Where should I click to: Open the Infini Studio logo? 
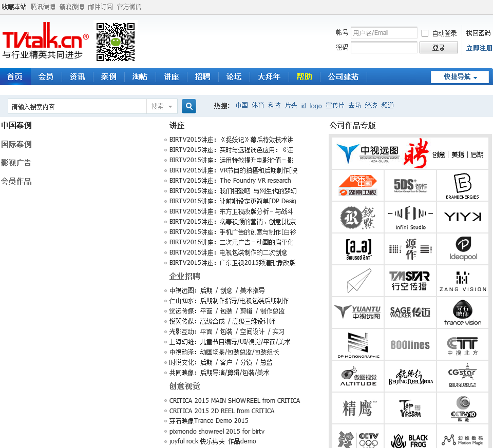(410, 217)
